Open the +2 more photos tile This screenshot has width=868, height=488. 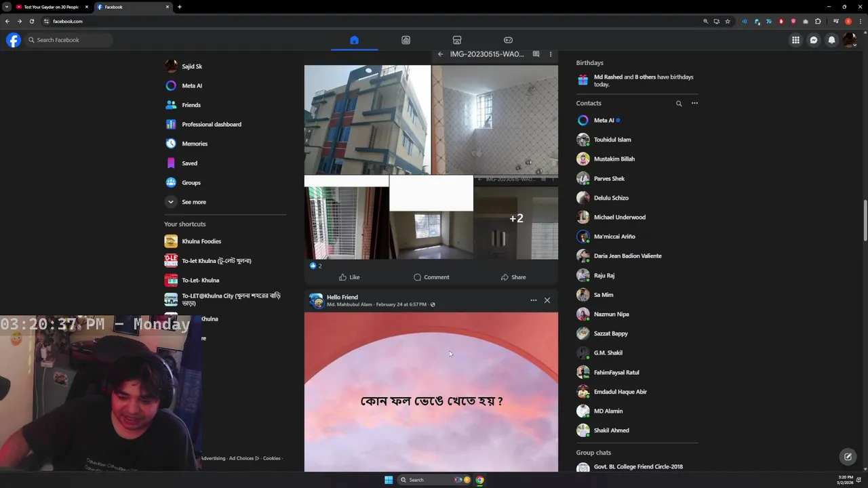tap(516, 218)
